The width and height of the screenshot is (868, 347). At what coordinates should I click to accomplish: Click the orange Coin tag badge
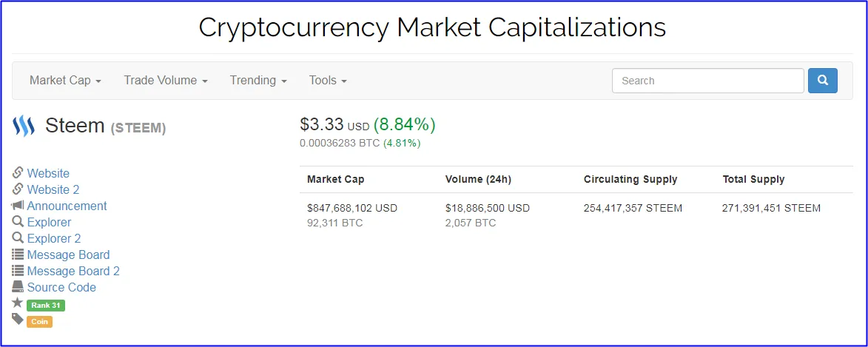coord(39,322)
